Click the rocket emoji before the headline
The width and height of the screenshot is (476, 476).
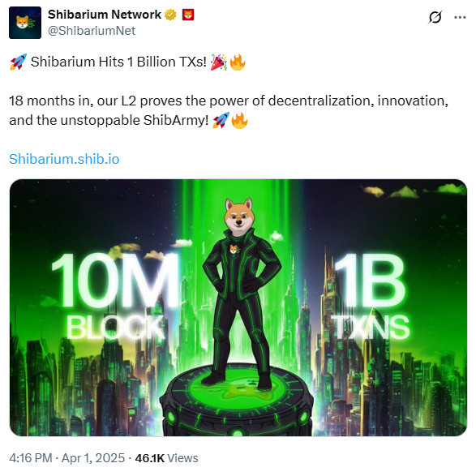point(18,62)
